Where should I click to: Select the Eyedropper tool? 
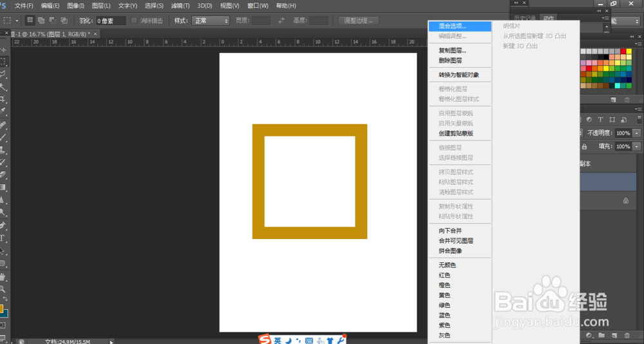point(3,111)
